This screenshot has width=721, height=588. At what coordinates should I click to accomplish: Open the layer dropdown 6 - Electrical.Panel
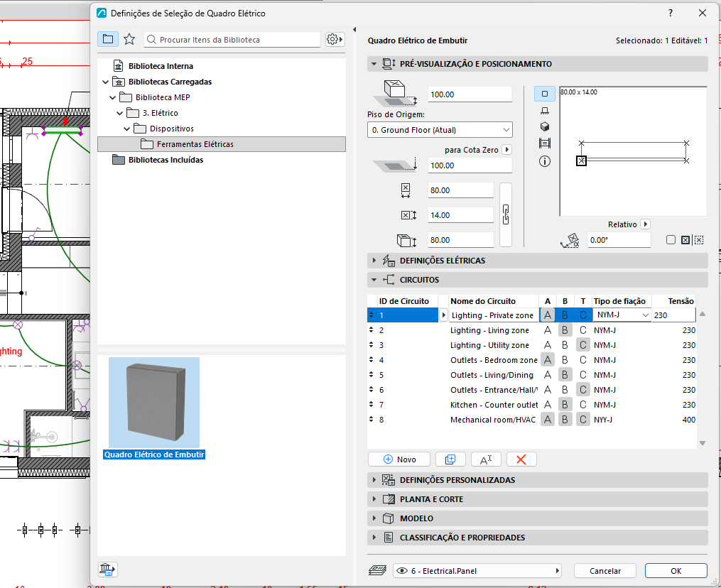(477, 570)
